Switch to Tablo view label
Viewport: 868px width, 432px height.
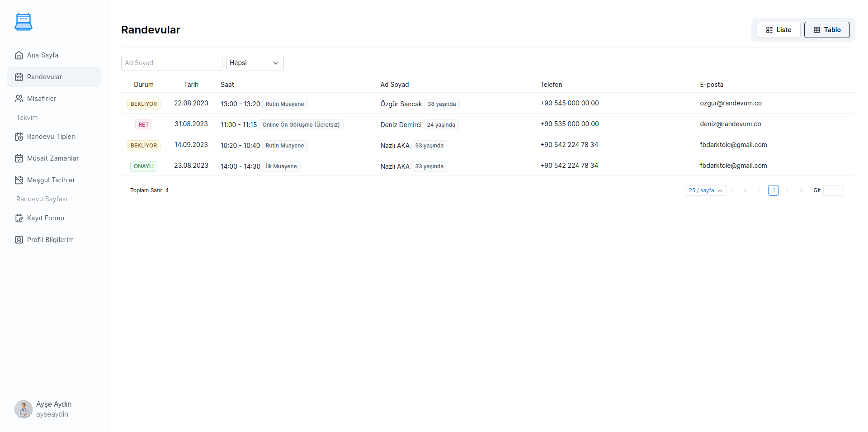click(832, 30)
